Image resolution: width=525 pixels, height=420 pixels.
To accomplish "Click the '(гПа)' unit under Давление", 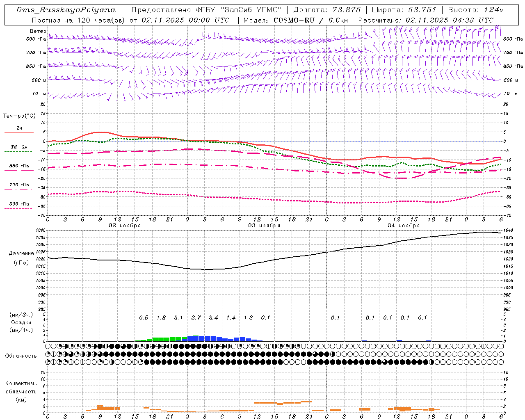I will point(21,262).
